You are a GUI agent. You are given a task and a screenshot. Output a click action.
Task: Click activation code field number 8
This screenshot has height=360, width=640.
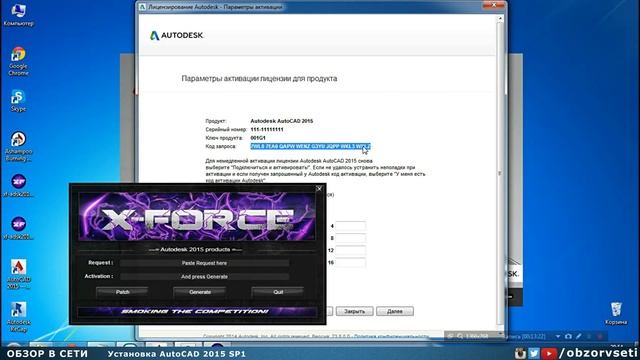[x=351, y=238]
